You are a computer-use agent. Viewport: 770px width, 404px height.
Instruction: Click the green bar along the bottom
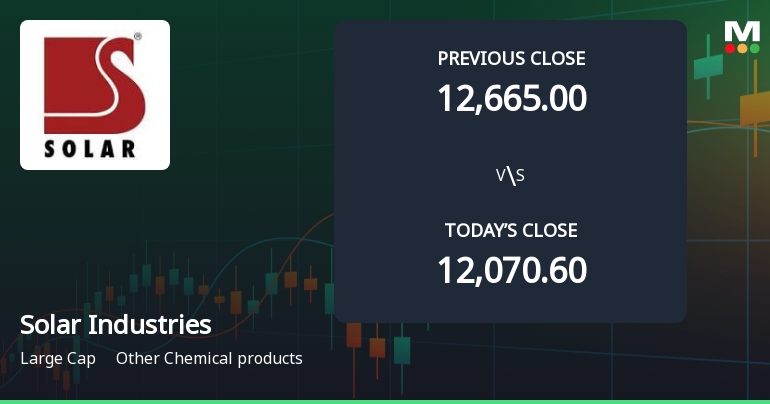click(x=385, y=402)
